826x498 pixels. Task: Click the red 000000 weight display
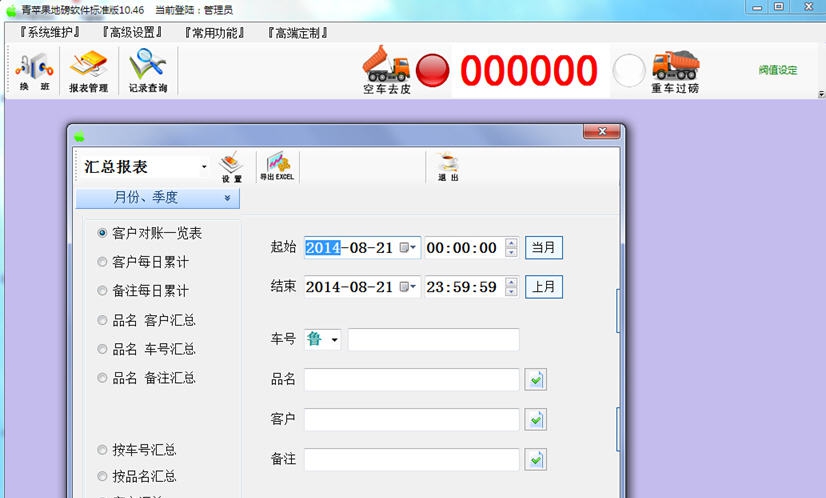pyautogui.click(x=529, y=71)
